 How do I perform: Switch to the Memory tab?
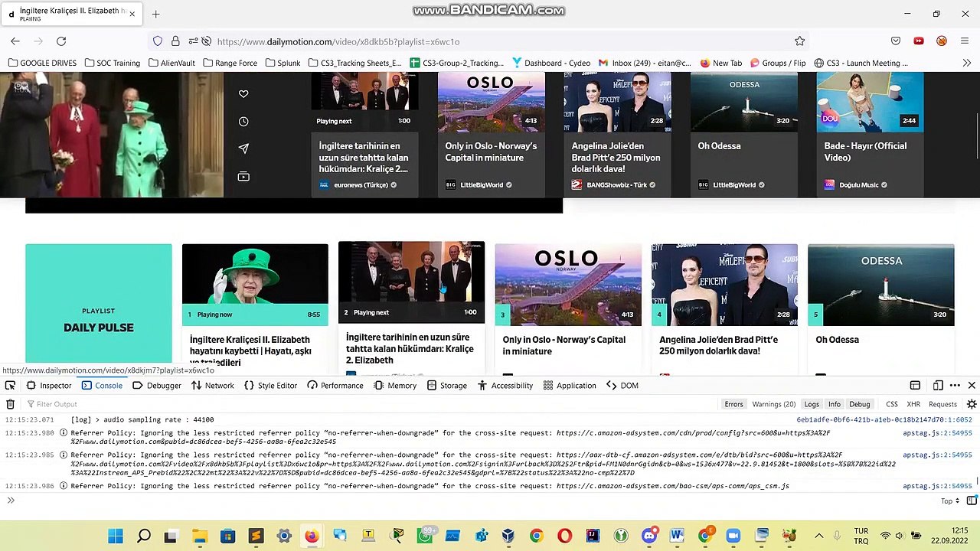[x=395, y=386]
